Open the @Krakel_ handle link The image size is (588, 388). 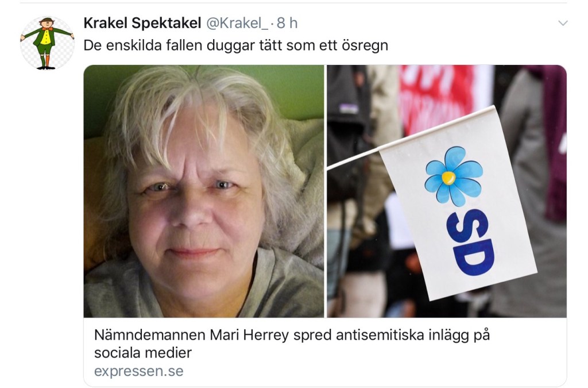click(237, 23)
